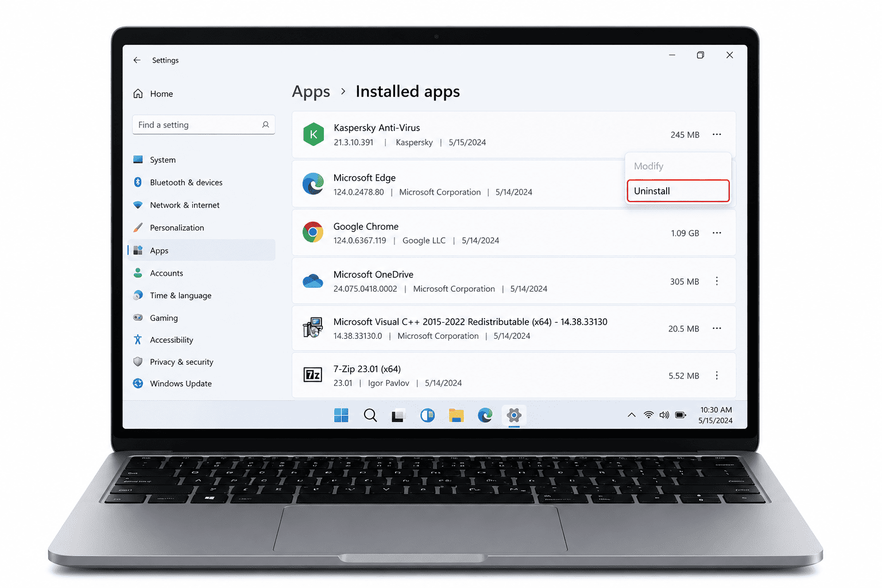Open Task View on the taskbar

pos(399,415)
